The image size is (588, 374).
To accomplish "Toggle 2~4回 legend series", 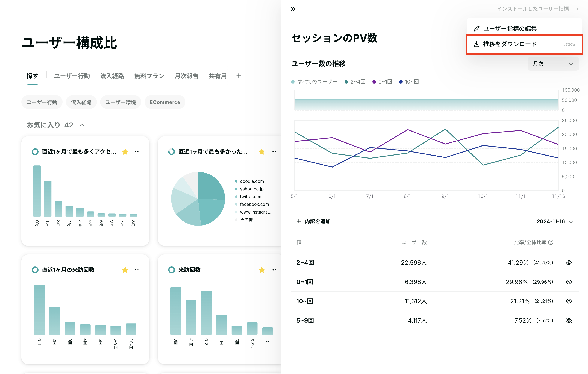I will (x=355, y=82).
